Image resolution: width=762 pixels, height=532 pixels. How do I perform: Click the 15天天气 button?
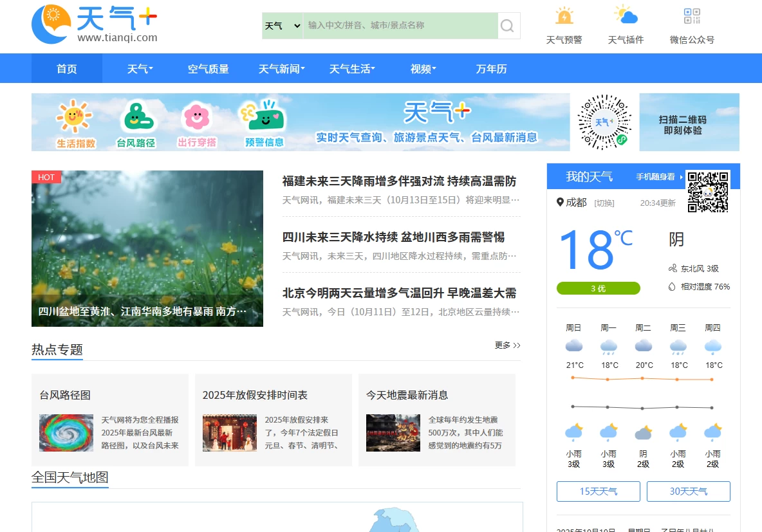click(x=598, y=491)
